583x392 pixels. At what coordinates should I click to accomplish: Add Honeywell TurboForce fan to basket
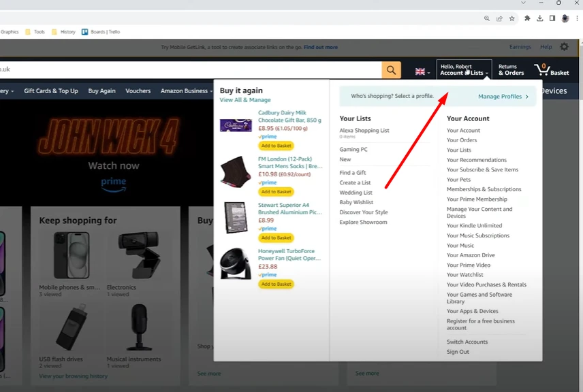click(276, 284)
